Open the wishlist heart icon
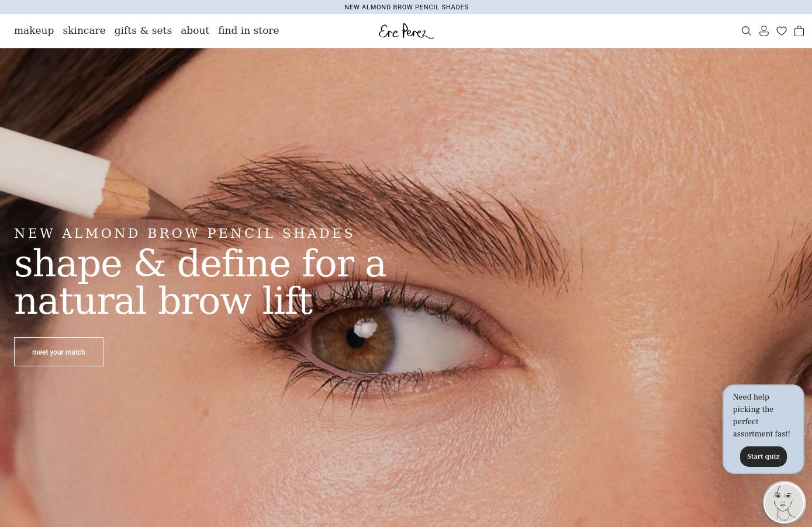Image resolution: width=812 pixels, height=527 pixels. click(x=781, y=31)
